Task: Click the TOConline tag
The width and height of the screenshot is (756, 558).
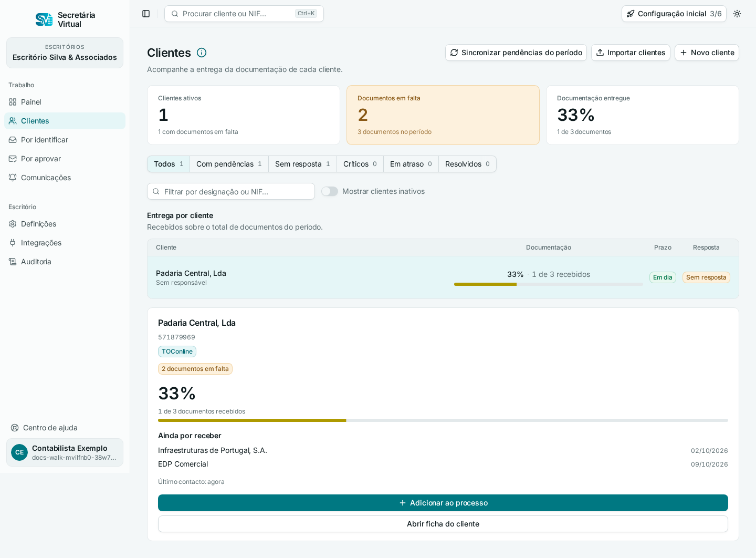Action: pos(177,352)
